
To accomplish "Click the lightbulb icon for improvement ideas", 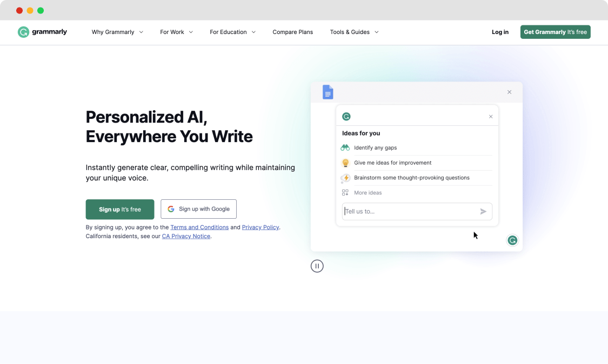I will click(x=345, y=163).
